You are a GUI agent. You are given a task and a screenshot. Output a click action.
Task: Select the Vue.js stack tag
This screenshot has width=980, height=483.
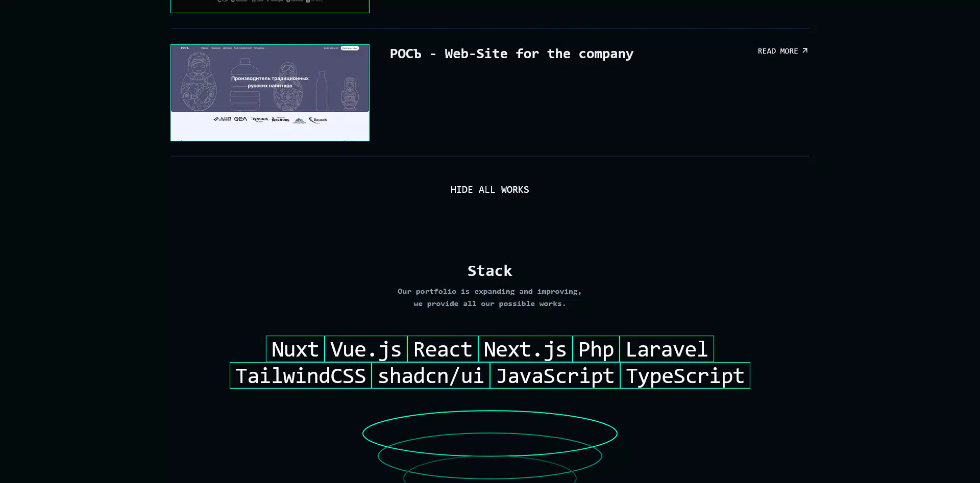point(366,349)
